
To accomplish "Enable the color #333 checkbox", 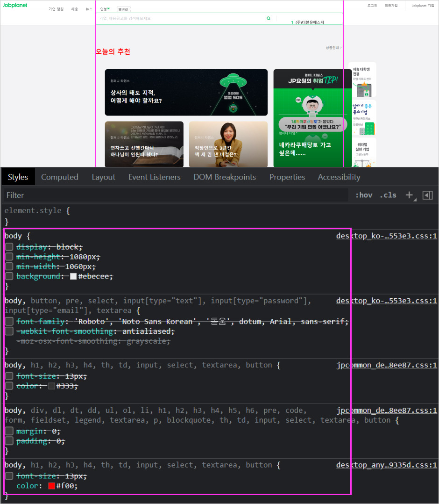I will (x=9, y=386).
